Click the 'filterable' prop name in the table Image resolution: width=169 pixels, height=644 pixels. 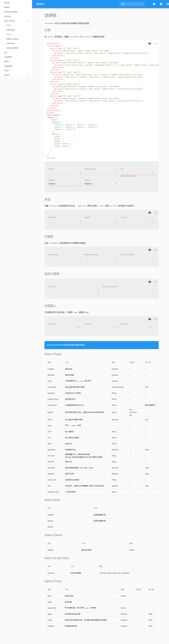51,375
